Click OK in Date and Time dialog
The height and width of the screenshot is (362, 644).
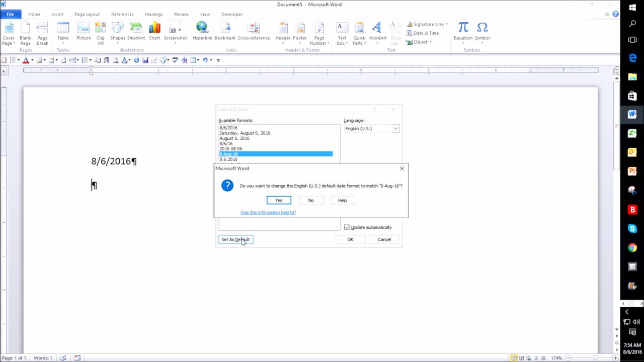[x=350, y=239]
